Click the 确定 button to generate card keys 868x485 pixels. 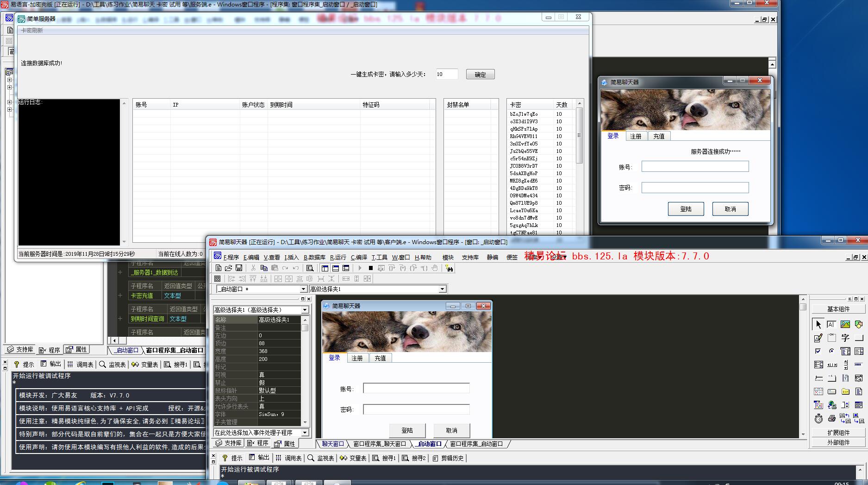[x=480, y=75]
